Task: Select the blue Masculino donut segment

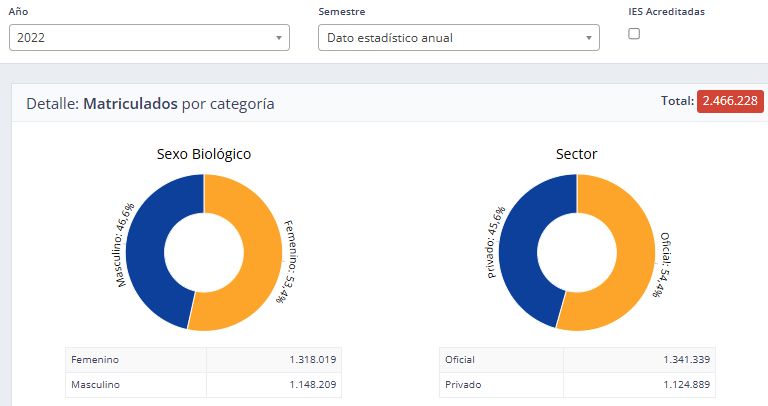Action: point(147,250)
